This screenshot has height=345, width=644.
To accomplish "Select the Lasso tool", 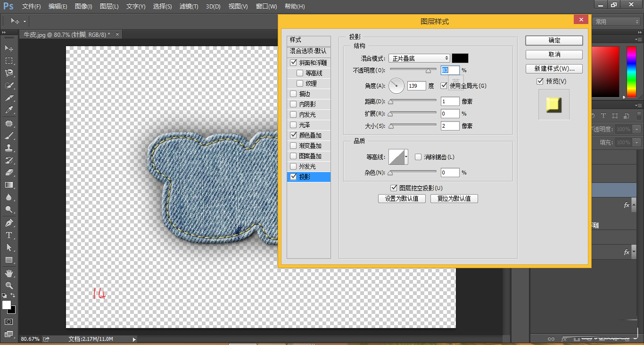I will 8,73.
